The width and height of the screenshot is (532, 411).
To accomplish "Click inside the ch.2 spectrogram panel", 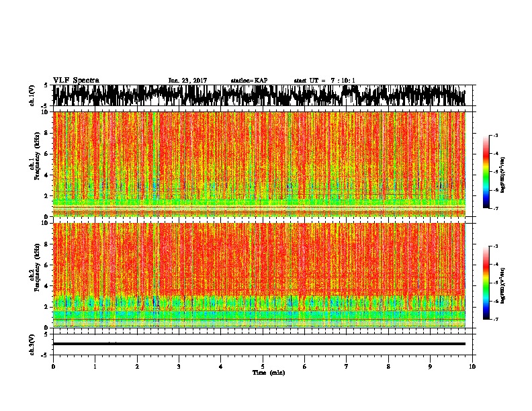I will [259, 275].
